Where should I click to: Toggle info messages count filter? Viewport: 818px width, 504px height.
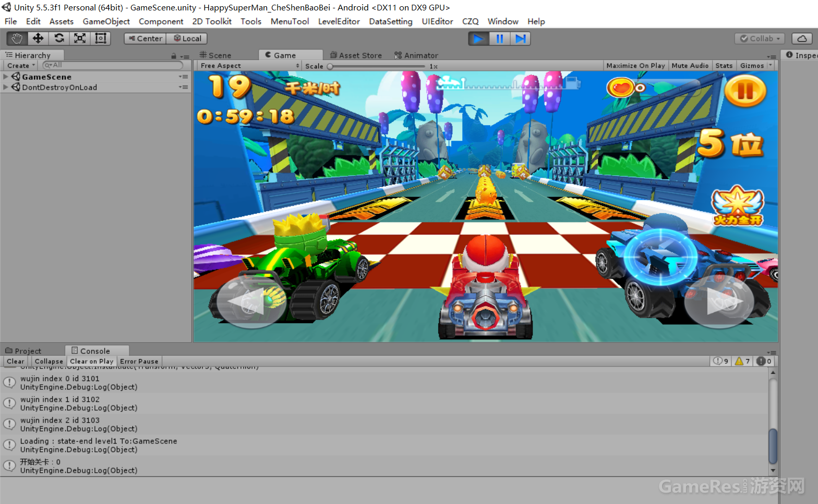pyautogui.click(x=721, y=361)
